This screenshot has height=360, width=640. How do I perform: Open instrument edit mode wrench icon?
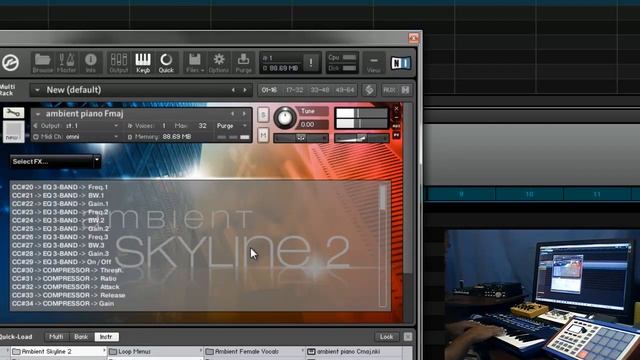[x=13, y=113]
